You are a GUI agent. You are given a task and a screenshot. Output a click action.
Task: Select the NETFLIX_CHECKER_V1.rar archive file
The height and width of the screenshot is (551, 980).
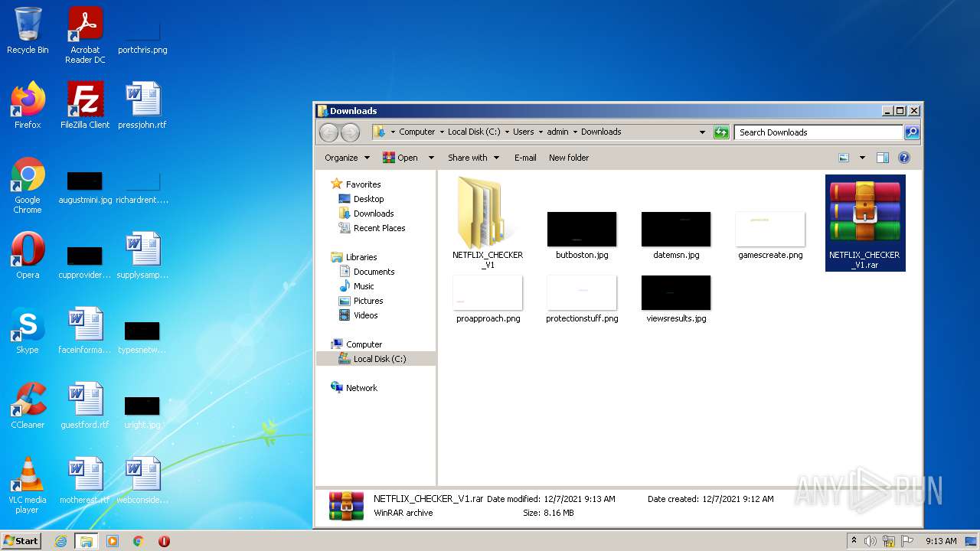coord(865,223)
